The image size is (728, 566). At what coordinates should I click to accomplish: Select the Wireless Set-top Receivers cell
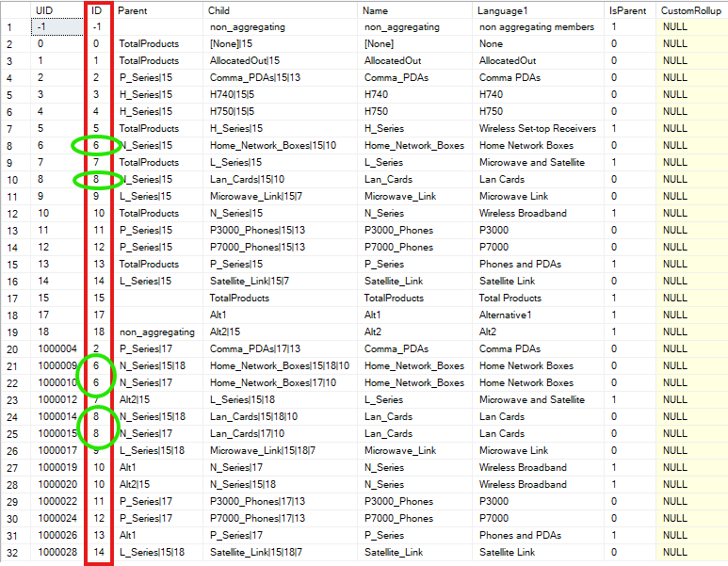539,129
